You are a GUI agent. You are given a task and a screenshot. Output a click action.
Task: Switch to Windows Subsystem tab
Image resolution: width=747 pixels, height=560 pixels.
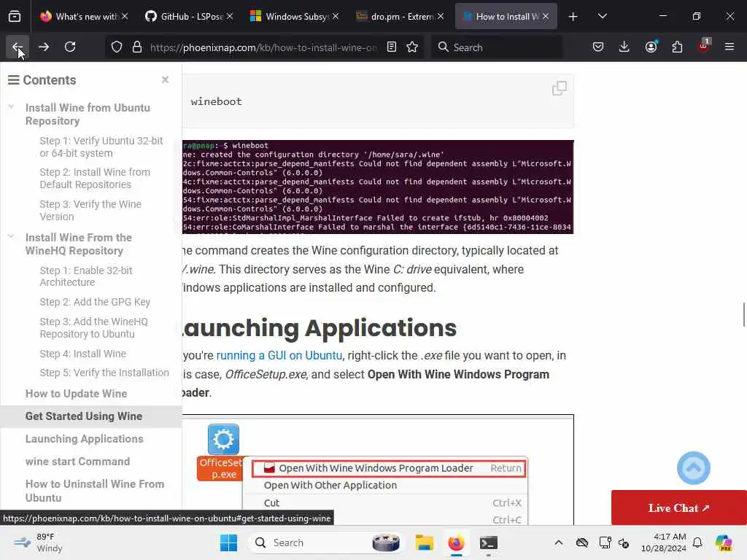point(295,16)
